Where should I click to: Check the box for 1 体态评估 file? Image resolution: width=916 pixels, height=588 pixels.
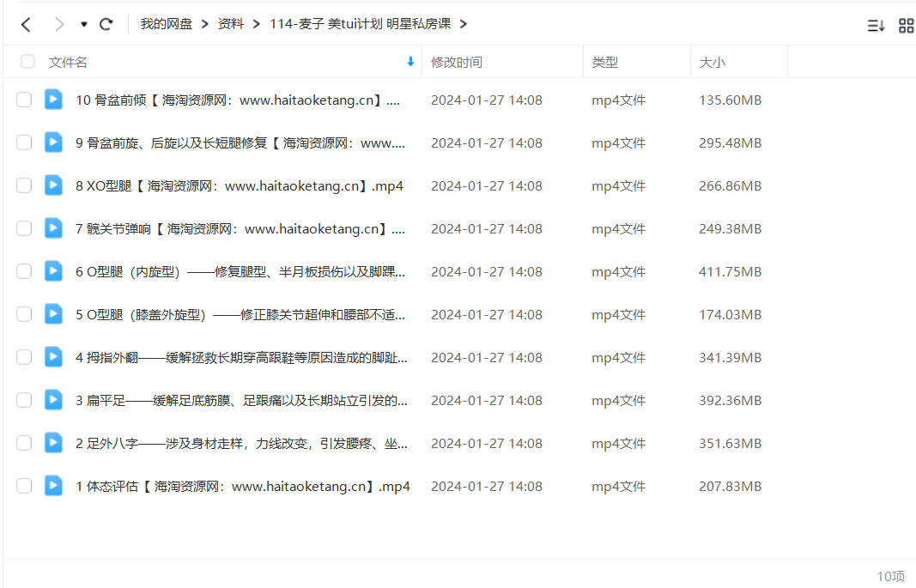pyautogui.click(x=24, y=486)
